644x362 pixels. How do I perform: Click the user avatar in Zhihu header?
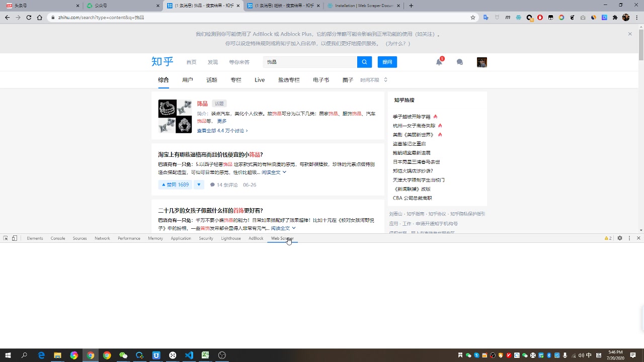(x=482, y=62)
